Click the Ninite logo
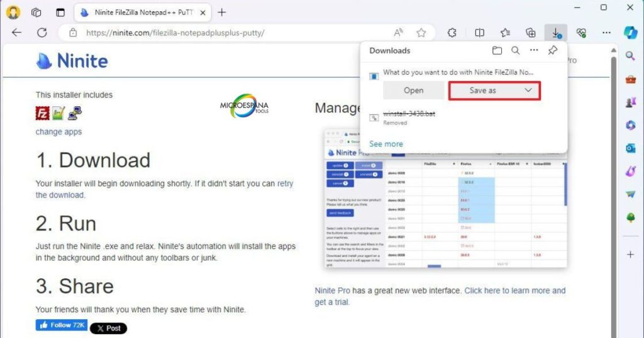 [x=72, y=61]
